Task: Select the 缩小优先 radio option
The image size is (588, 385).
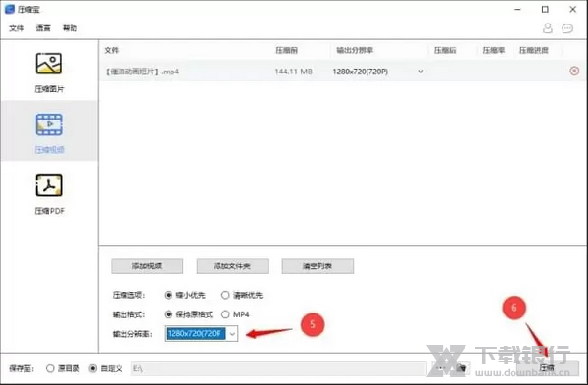Action: [169, 295]
